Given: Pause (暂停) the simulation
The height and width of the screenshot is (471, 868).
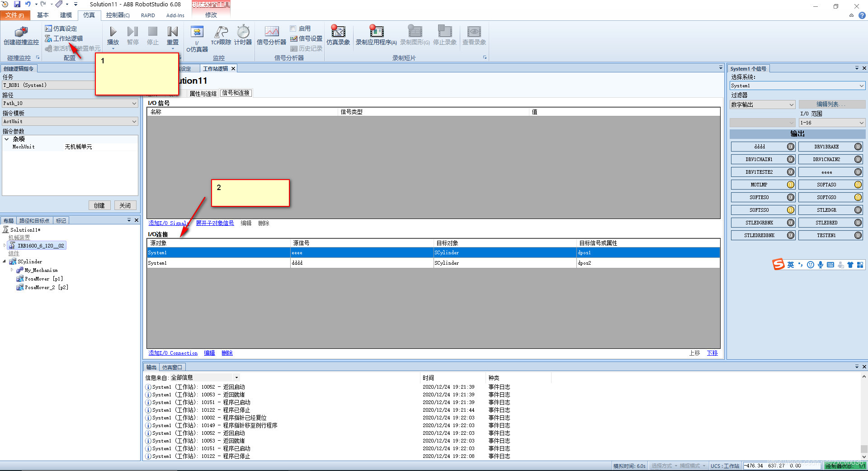Looking at the screenshot, I should (x=132, y=36).
